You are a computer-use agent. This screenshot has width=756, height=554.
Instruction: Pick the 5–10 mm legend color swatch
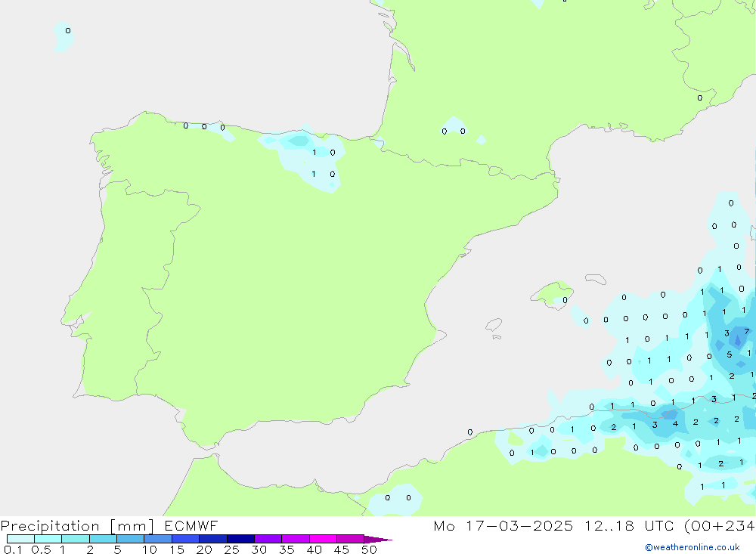point(130,539)
